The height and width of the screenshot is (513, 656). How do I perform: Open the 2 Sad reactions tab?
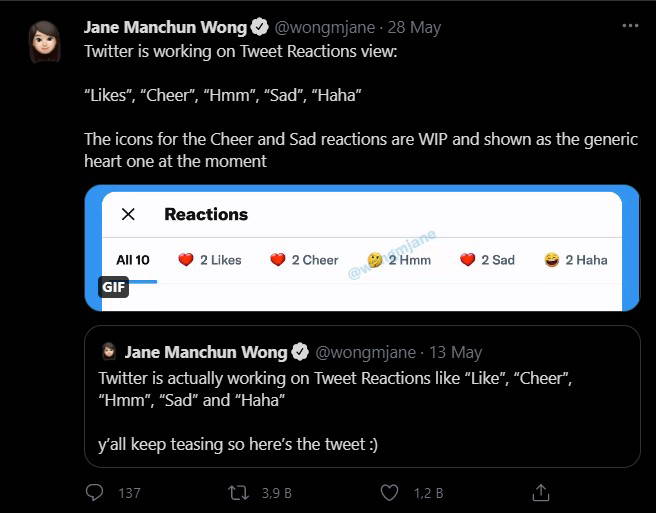[x=488, y=260]
